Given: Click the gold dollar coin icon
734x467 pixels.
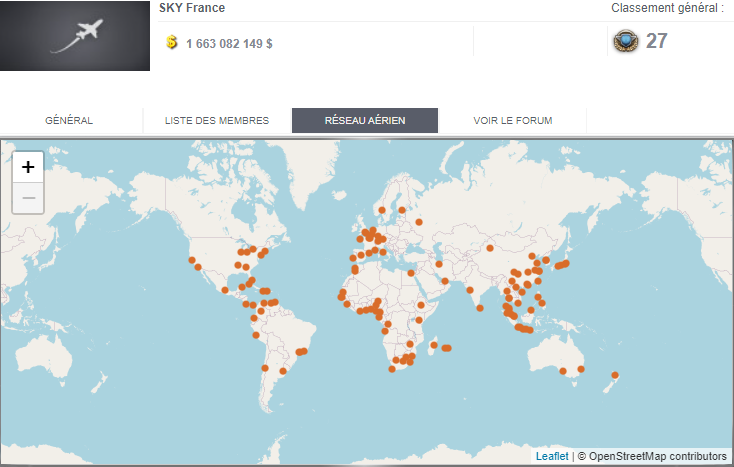Looking at the screenshot, I should [172, 43].
